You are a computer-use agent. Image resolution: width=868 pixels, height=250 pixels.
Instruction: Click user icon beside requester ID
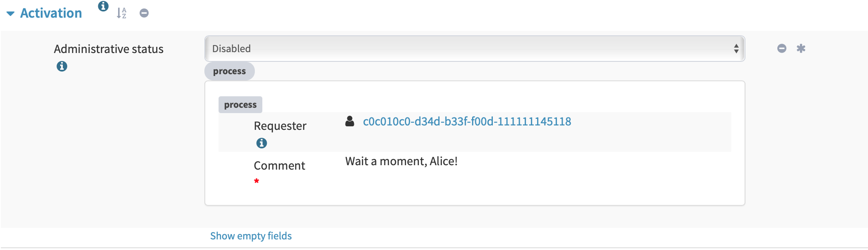click(350, 121)
